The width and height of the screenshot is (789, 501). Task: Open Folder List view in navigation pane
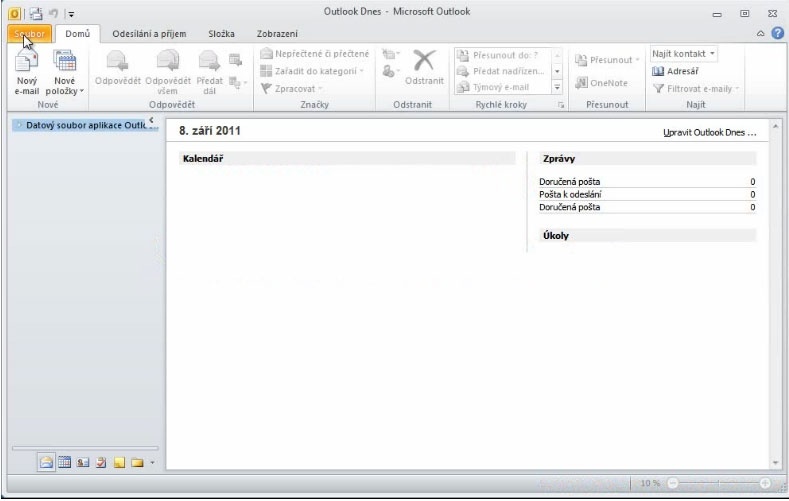[137, 462]
